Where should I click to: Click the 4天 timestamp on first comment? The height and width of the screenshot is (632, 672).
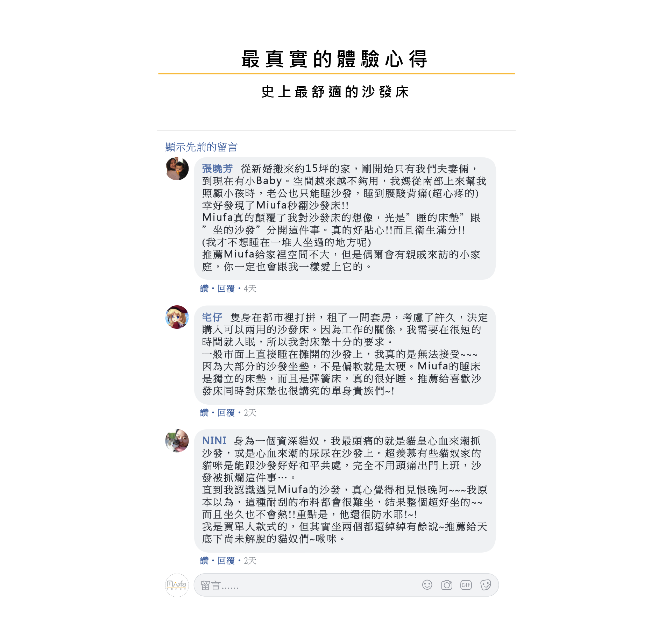click(250, 289)
